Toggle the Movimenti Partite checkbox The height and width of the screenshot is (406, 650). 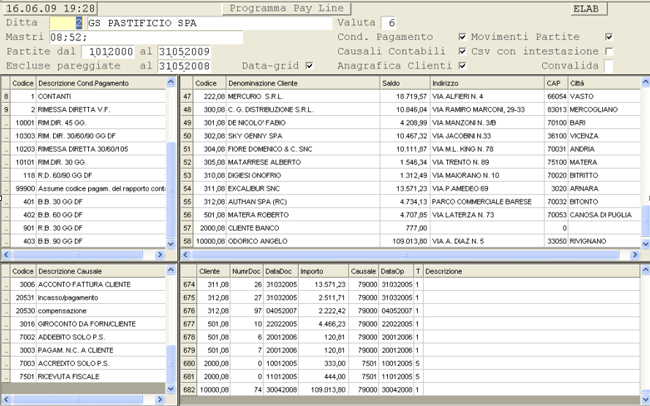point(609,37)
